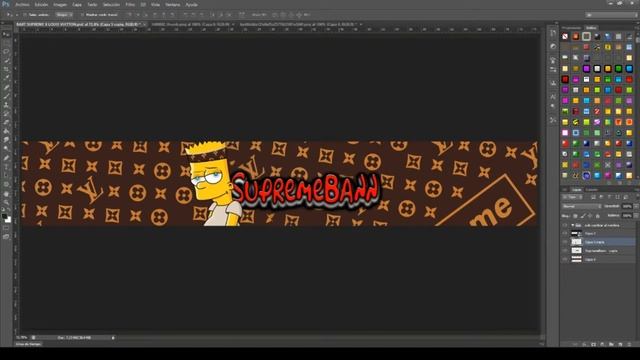Open the Estilos panel tab
Image resolution: width=640 pixels, height=360 pixels.
591,28
